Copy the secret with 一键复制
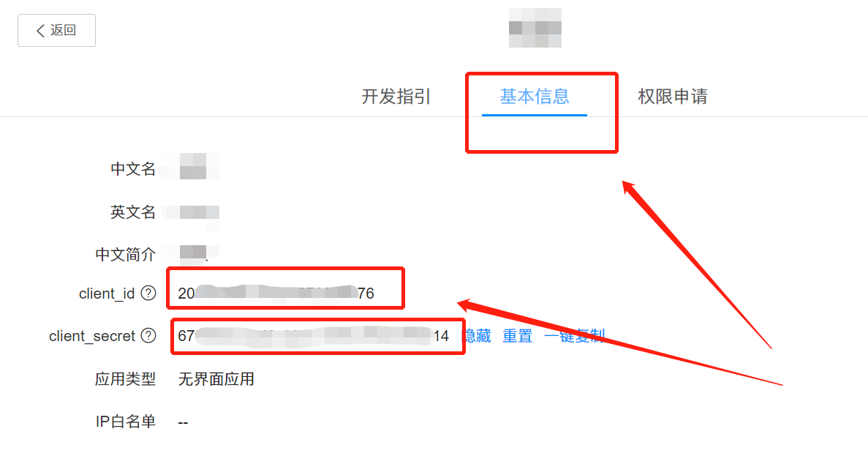The width and height of the screenshot is (868, 467). click(x=574, y=336)
